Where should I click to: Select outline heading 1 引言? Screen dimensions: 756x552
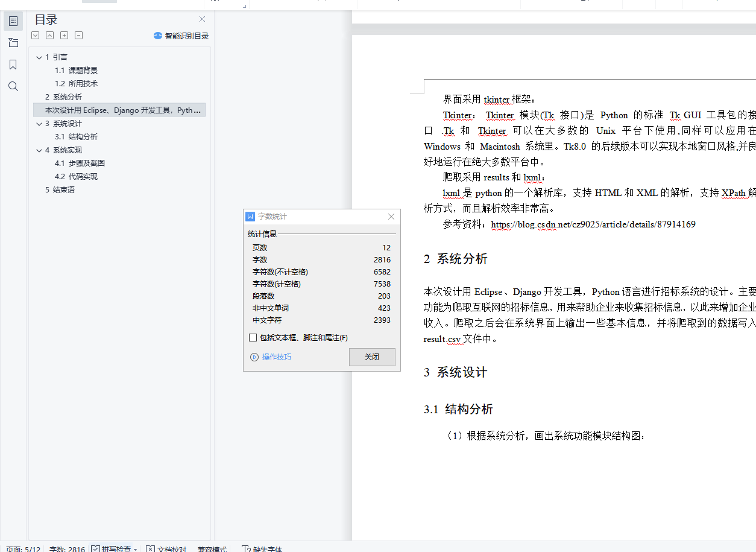(x=56, y=57)
